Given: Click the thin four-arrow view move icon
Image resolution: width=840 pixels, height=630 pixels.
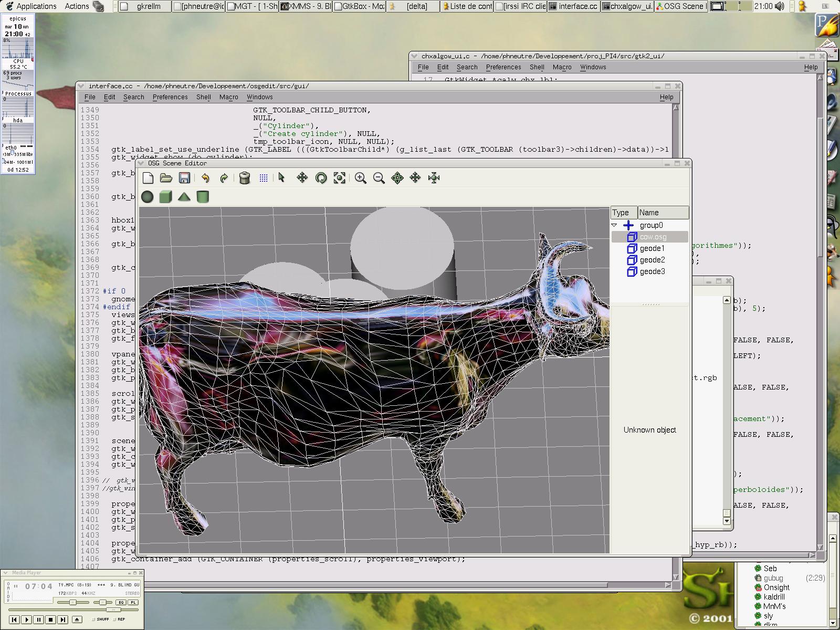Looking at the screenshot, I should pyautogui.click(x=415, y=177).
